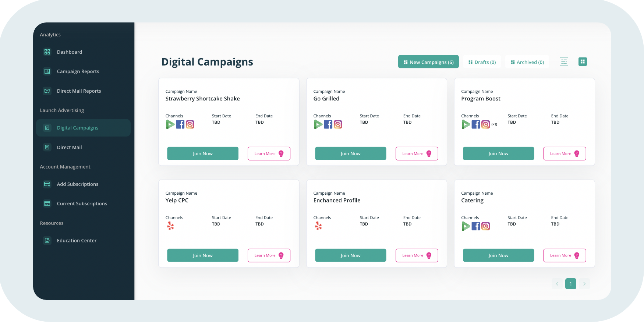
Task: Switch to list view layout icon
Action: (x=564, y=62)
